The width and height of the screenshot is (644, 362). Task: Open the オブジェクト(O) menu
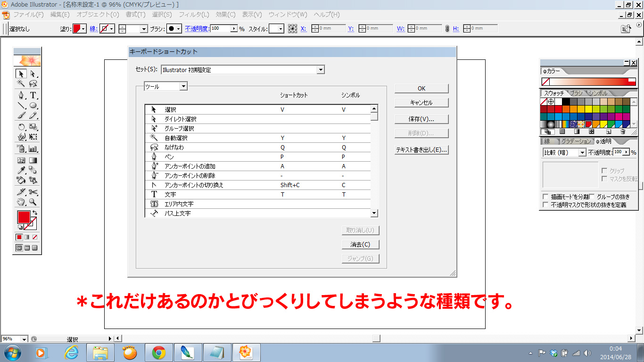tap(98, 15)
